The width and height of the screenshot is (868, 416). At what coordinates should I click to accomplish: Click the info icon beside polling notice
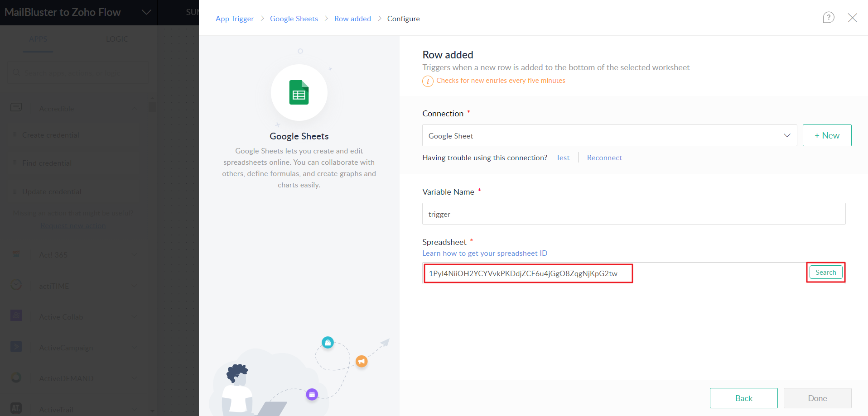click(428, 81)
